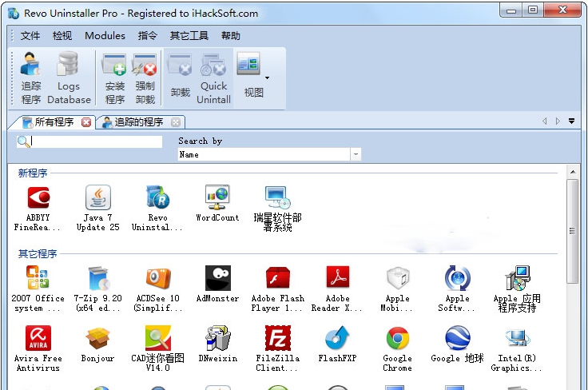The height and width of the screenshot is (390, 588).
Task: Open the 其它工具 menu
Action: (189, 36)
